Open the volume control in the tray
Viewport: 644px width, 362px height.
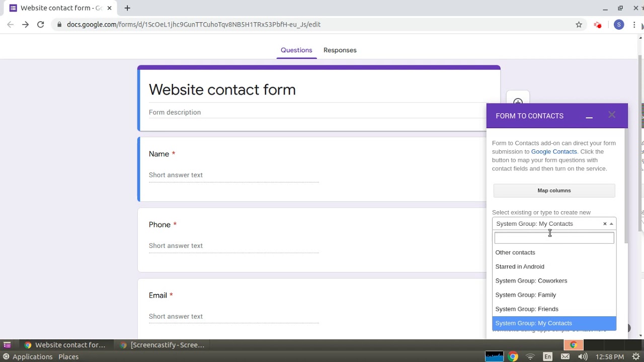[583, 357]
